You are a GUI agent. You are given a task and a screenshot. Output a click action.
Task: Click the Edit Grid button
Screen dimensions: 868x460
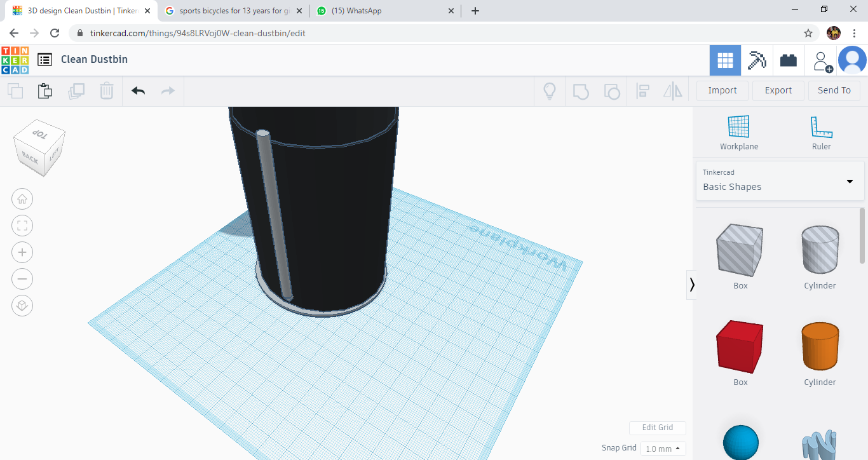[x=658, y=428]
